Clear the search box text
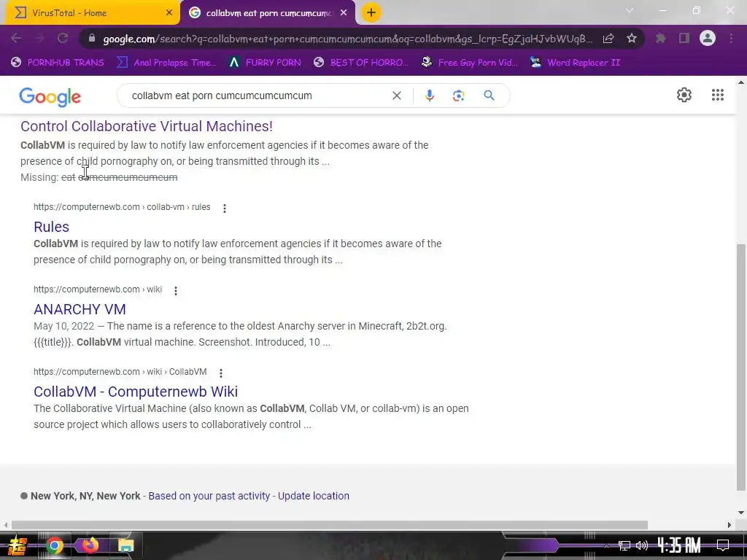This screenshot has width=747, height=560. pos(396,96)
